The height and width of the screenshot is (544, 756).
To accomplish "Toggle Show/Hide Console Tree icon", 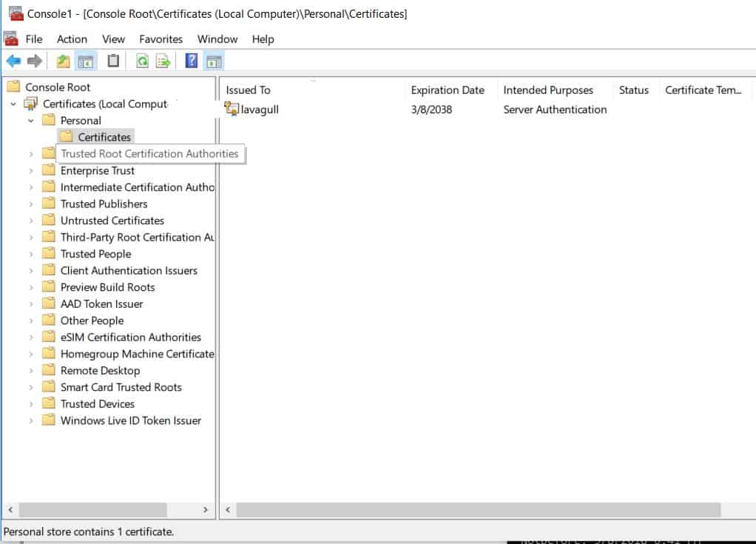I will pyautogui.click(x=85, y=61).
